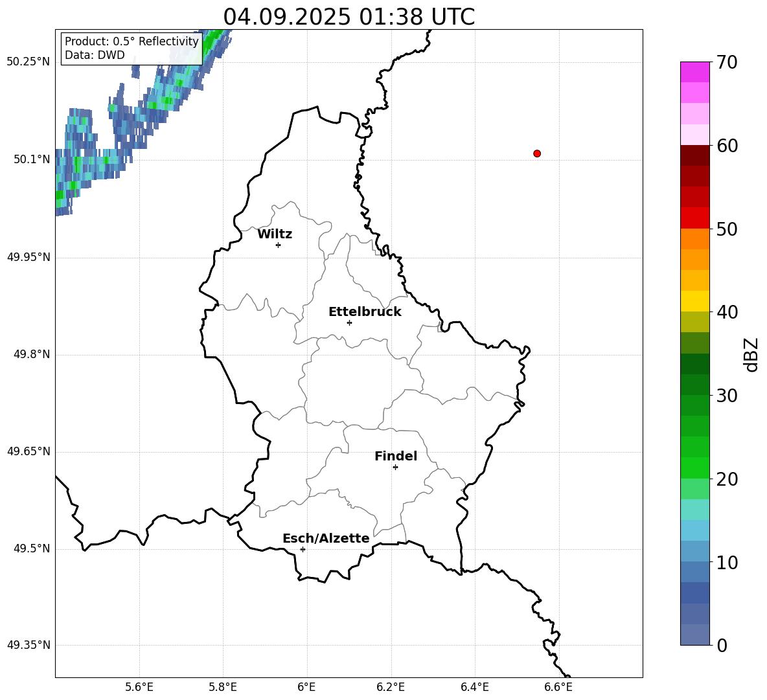
Task: Click the 50.25°N latitude label
Action: 29,62
